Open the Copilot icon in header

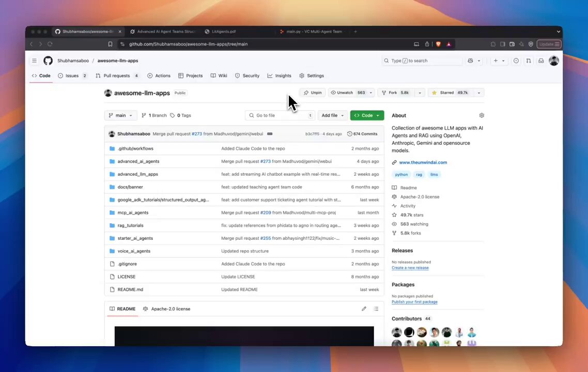tap(470, 61)
